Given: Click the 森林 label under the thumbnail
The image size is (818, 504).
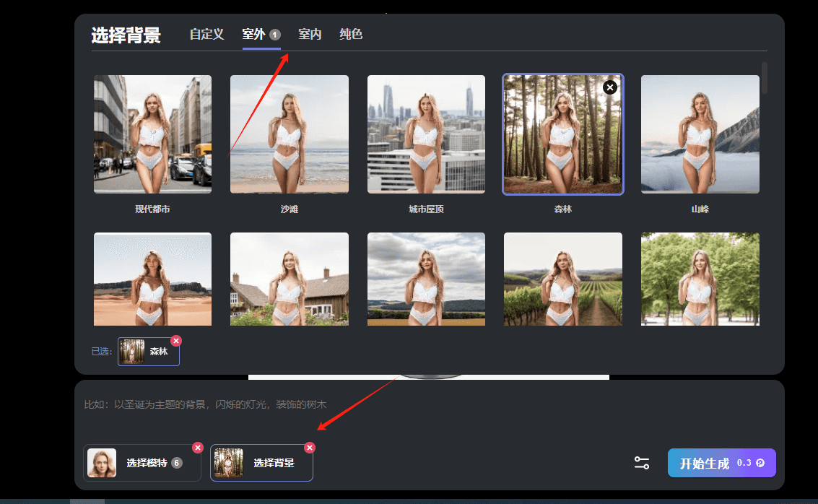Looking at the screenshot, I should pyautogui.click(x=563, y=209).
